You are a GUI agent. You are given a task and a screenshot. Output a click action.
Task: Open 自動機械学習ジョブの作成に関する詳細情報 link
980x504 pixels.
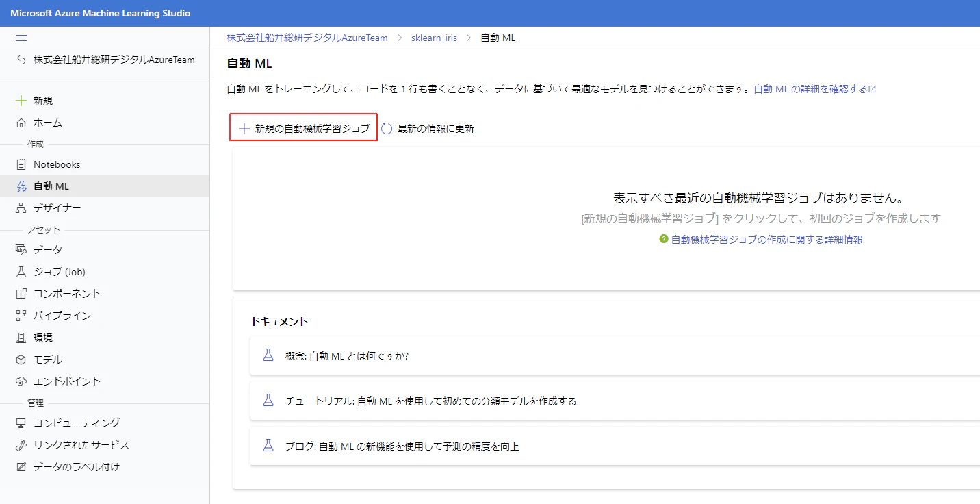[766, 240]
